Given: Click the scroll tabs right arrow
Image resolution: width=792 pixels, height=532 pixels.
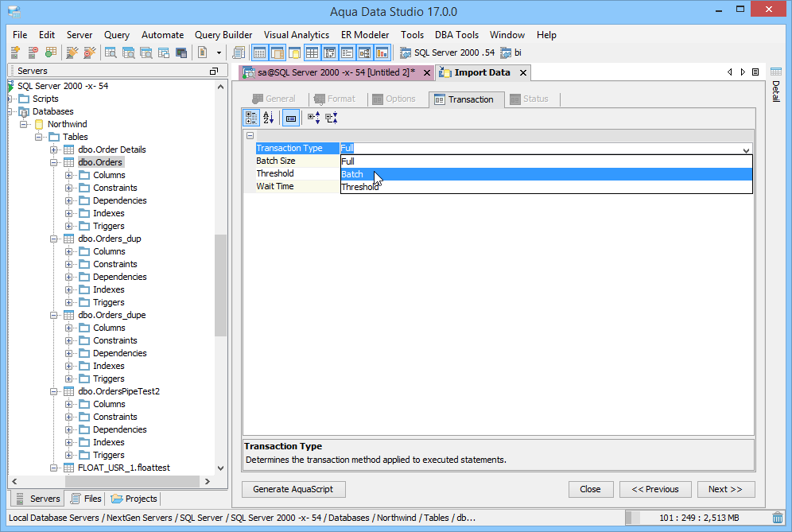Looking at the screenshot, I should click(743, 72).
